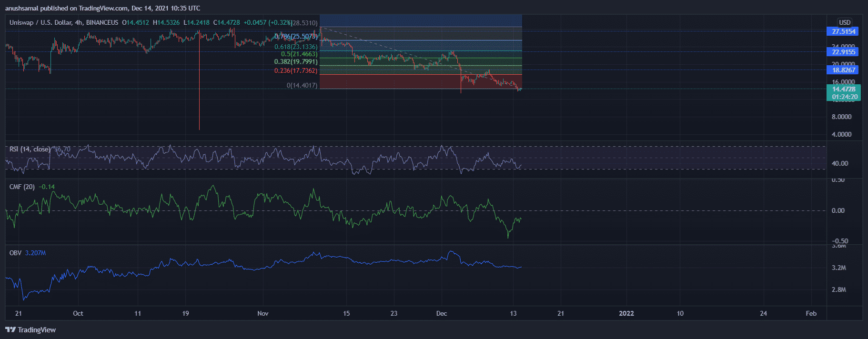Image resolution: width=868 pixels, height=339 pixels.
Task: Click the 2022 label on time axis
Action: [626, 313]
